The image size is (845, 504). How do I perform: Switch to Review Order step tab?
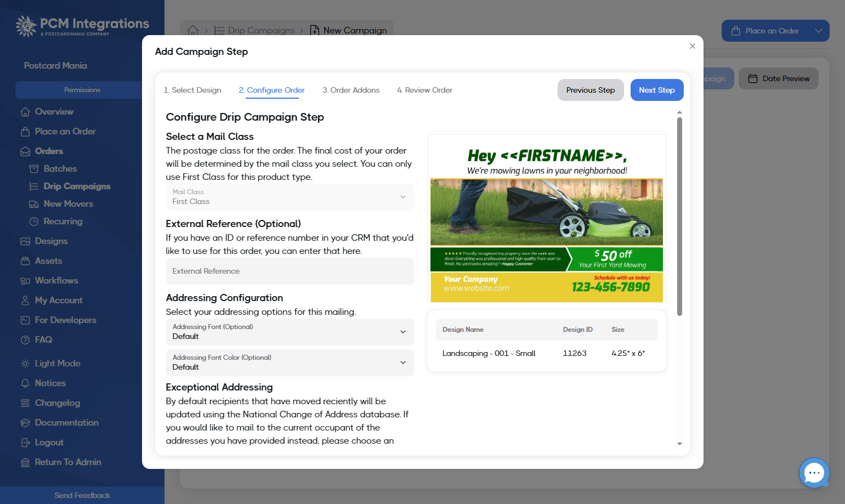[425, 90]
